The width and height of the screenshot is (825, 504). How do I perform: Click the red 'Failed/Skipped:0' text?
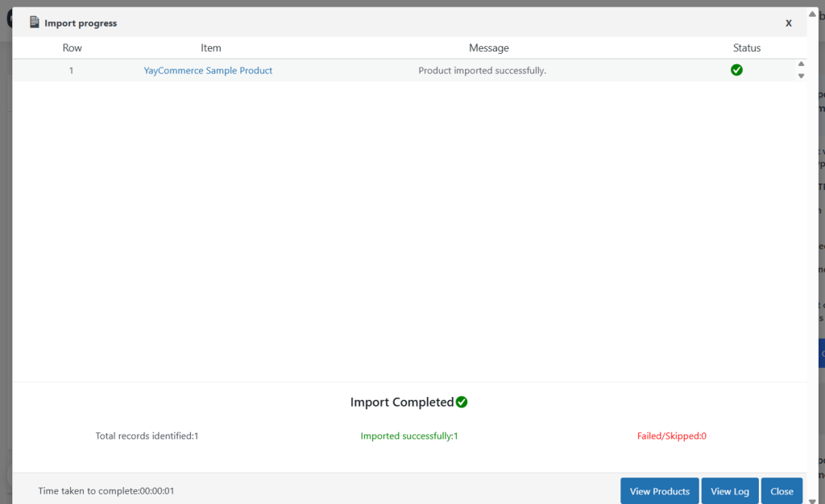[x=671, y=436]
